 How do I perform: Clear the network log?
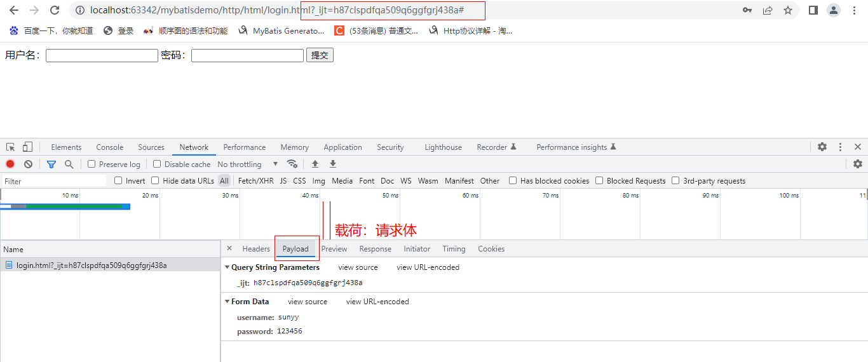[28, 164]
